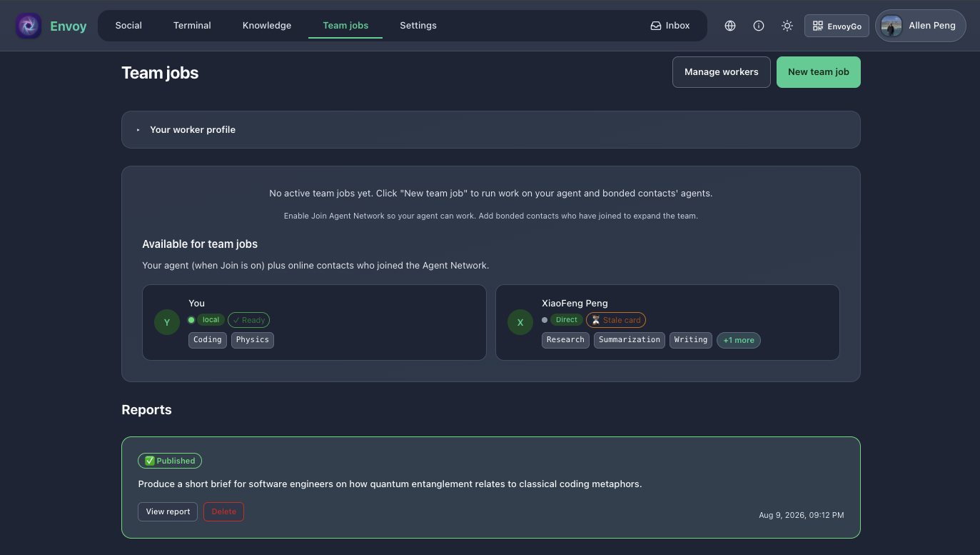Expand Your worker profile section
The width and height of the screenshot is (980, 555).
pos(491,129)
